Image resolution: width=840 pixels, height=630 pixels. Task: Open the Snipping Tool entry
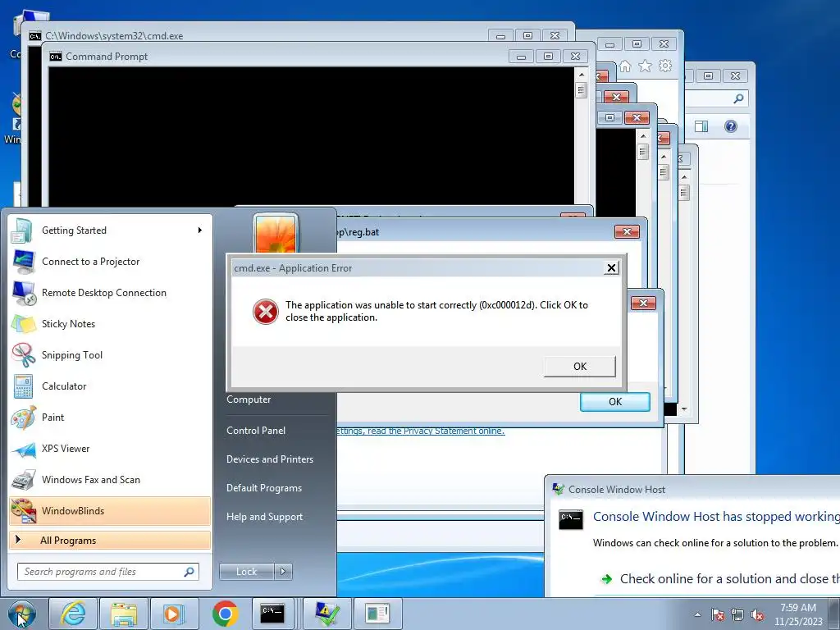pyautogui.click(x=110, y=354)
